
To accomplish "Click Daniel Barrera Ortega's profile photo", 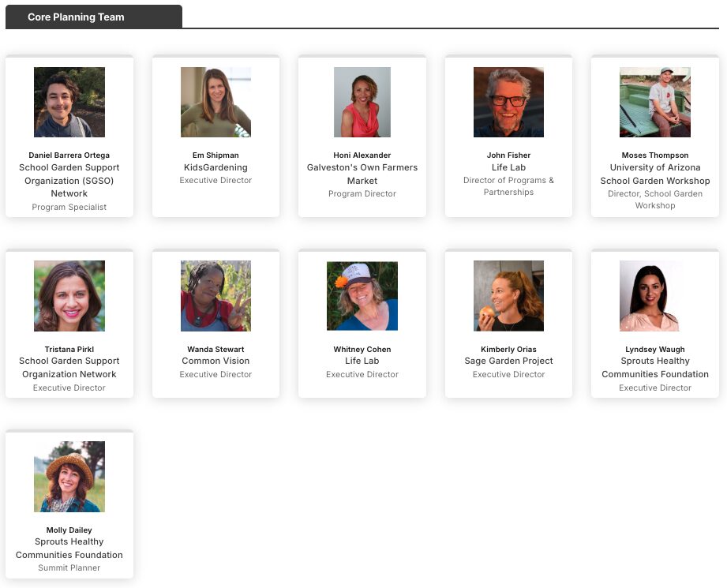I will (69, 102).
